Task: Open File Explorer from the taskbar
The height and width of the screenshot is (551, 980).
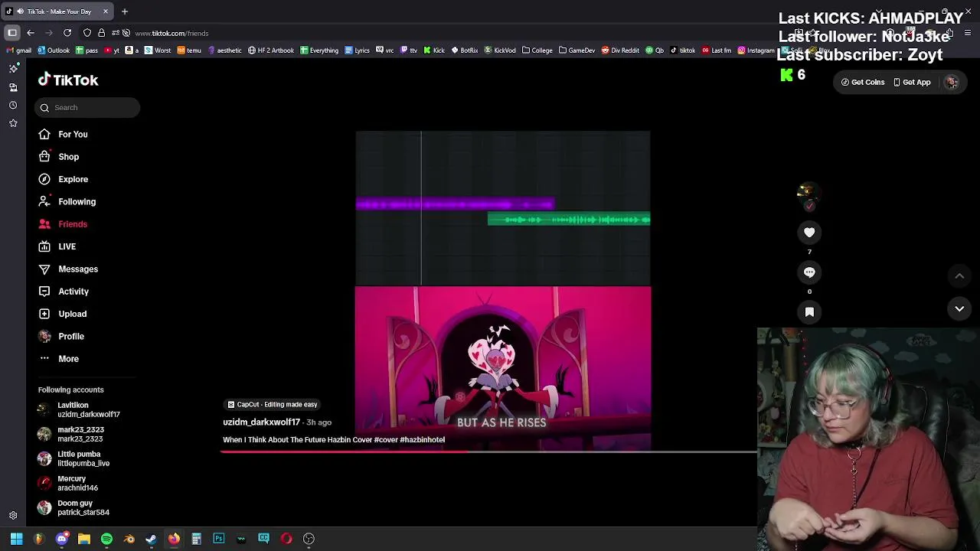Action: (x=84, y=539)
